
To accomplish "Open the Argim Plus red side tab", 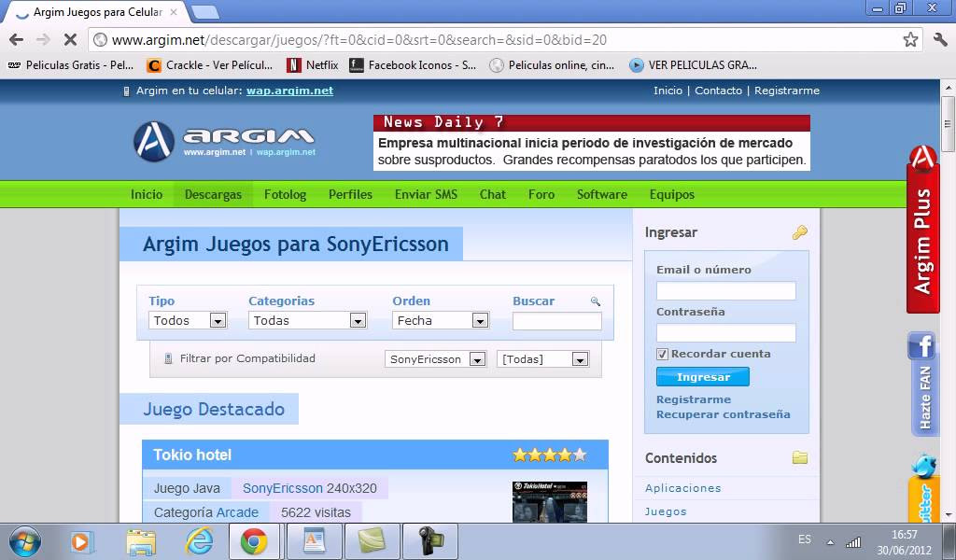I will 923,230.
